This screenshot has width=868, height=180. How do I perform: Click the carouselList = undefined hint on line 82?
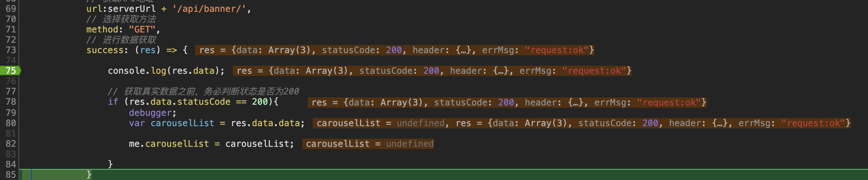[x=368, y=143]
